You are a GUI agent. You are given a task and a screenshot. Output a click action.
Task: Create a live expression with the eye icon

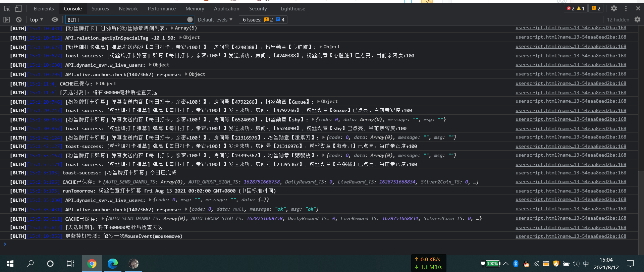pos(55,20)
